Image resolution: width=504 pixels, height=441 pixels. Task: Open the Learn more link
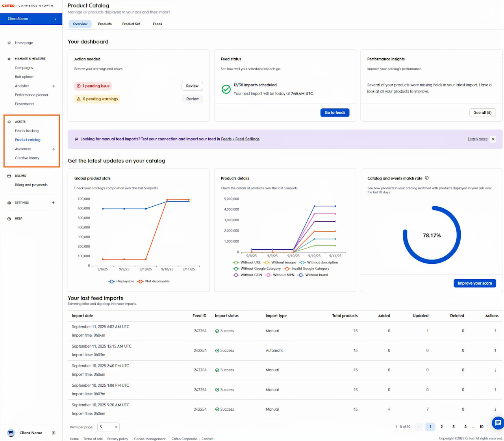click(477, 139)
